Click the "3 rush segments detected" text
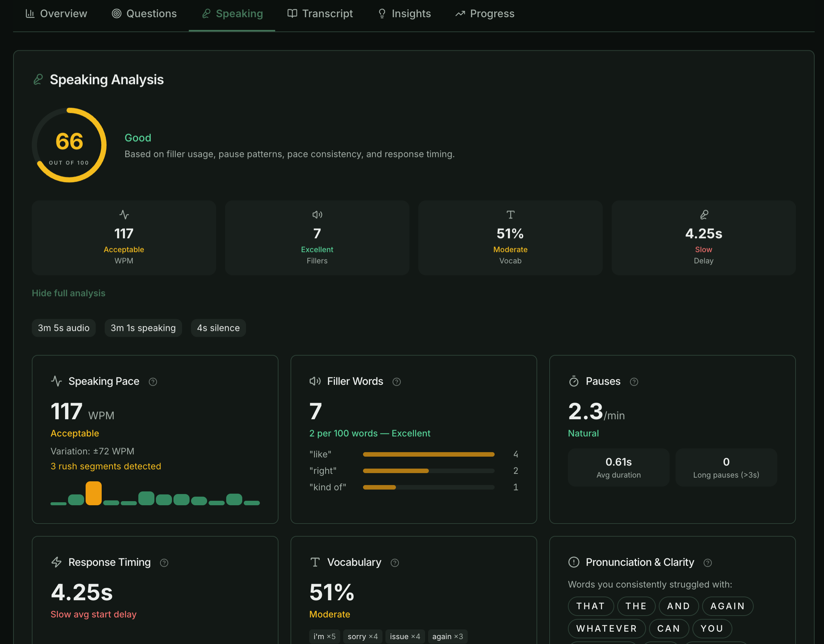Screen dimensions: 824x644 106,466
